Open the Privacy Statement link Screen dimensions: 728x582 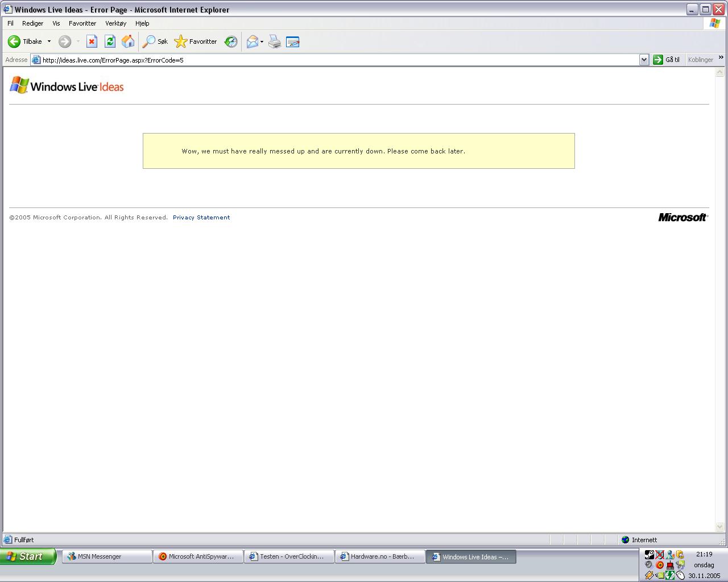tap(201, 218)
